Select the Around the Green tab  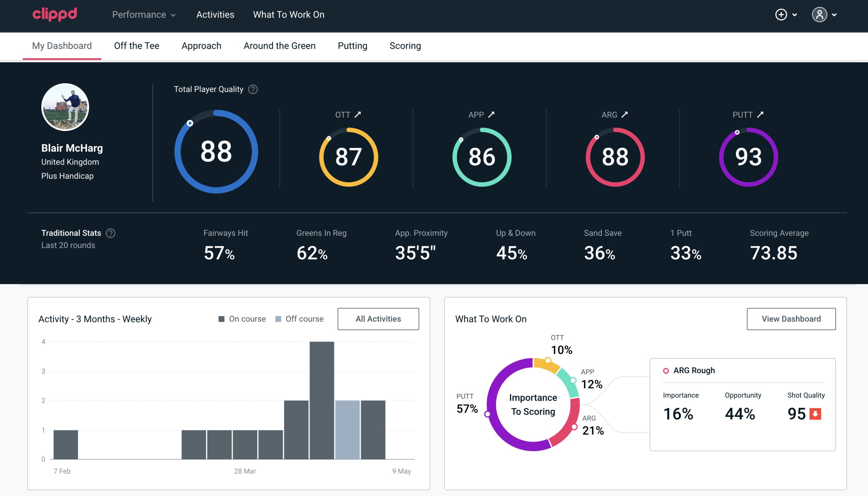(x=280, y=45)
